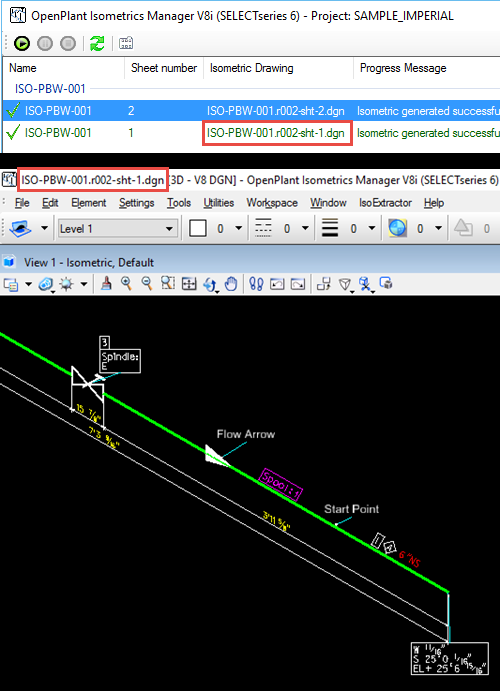The width and height of the screenshot is (500, 691).
Task: Open the settings icon next to the refresh button
Action: click(126, 43)
